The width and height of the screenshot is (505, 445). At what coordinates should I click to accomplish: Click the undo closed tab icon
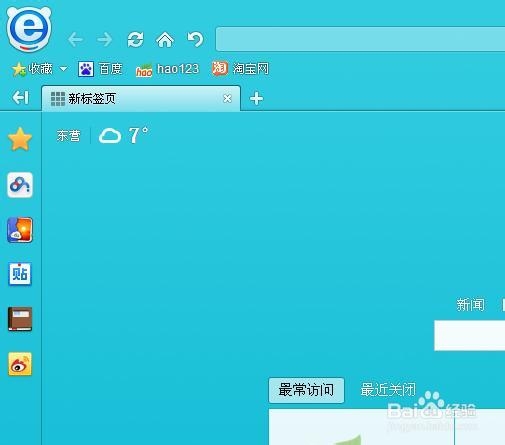(195, 40)
